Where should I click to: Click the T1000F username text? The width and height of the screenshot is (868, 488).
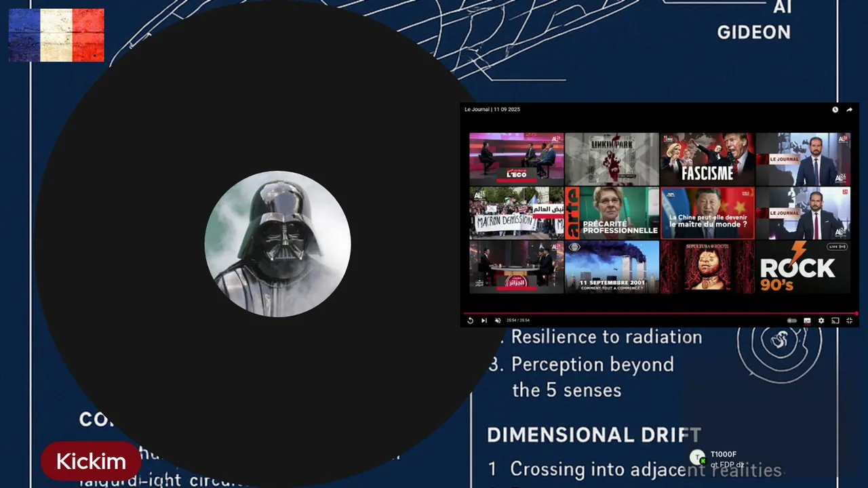click(x=724, y=454)
